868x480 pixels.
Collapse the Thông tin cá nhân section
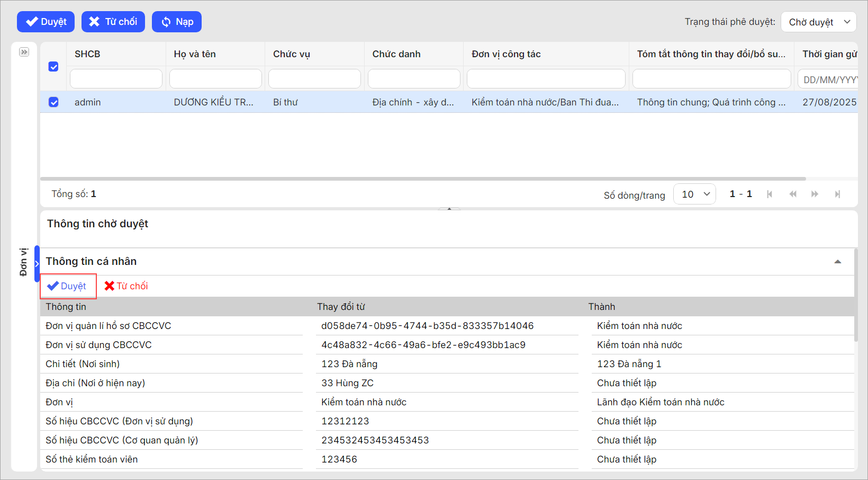[x=837, y=262]
